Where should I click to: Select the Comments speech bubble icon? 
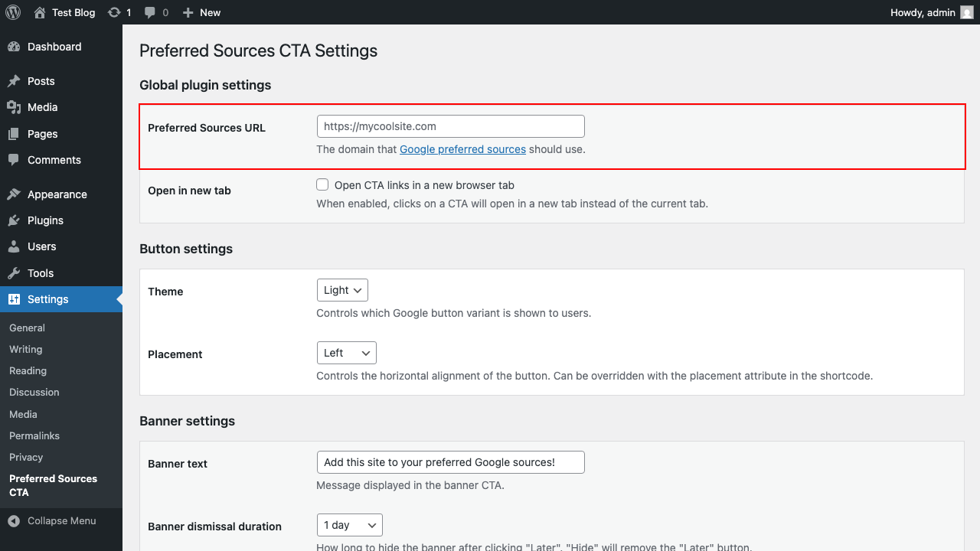(16, 160)
